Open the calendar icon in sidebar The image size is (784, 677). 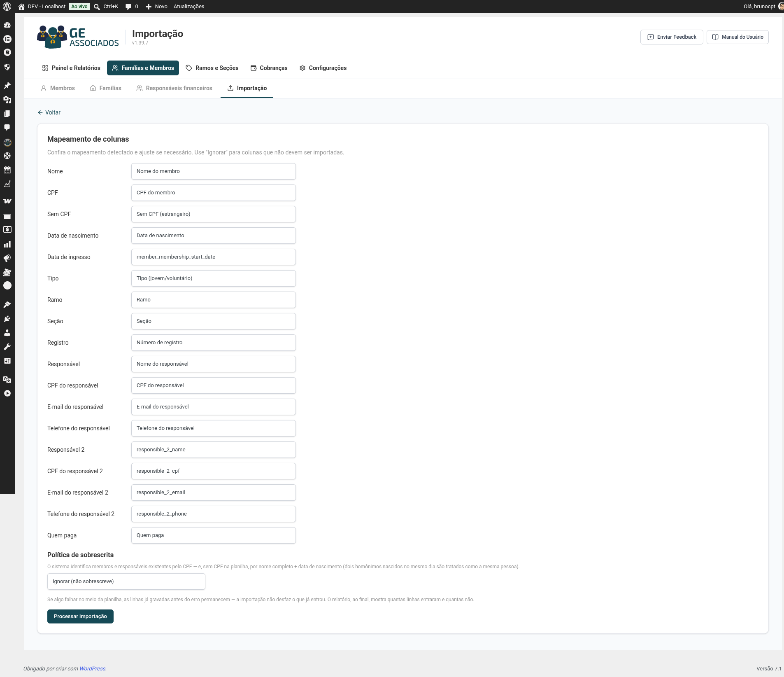coord(7,170)
